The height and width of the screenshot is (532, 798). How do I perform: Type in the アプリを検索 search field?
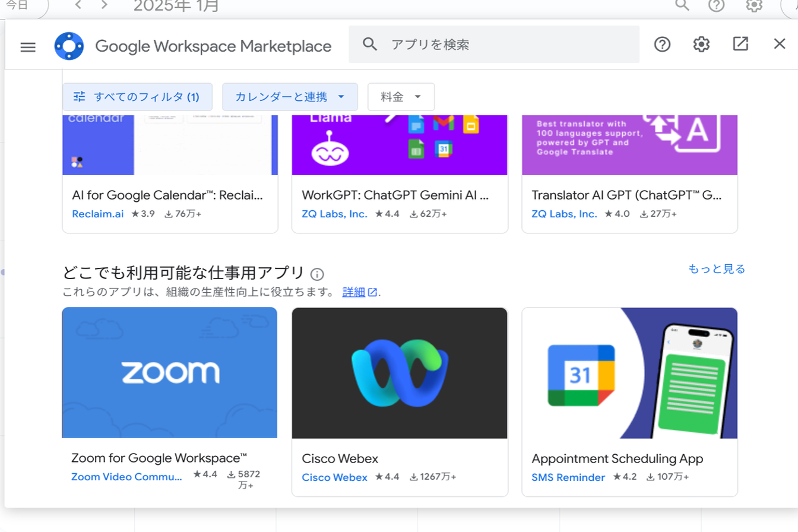(511, 45)
